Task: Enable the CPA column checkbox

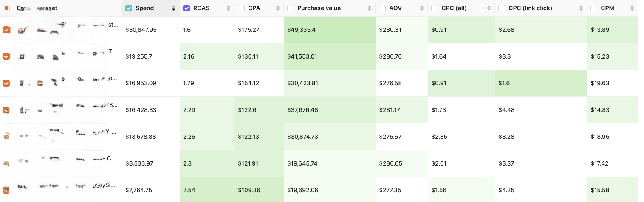Action: (x=241, y=8)
